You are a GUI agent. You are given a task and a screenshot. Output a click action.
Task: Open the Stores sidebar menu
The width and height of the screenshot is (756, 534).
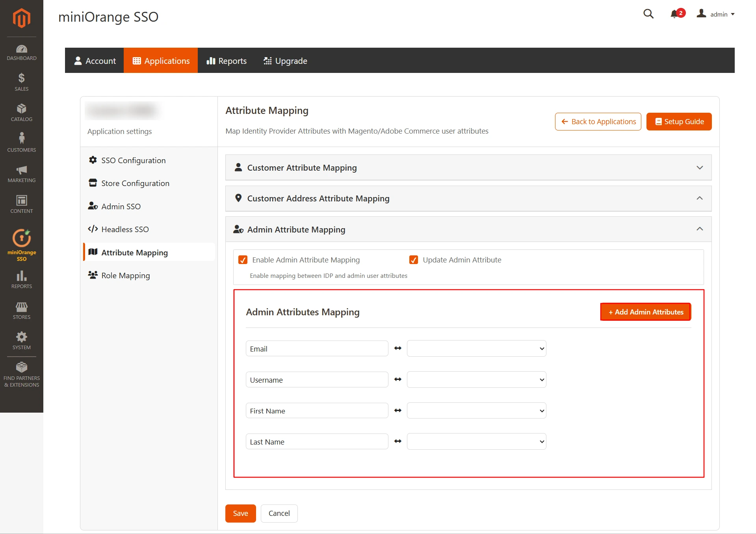[x=22, y=310]
